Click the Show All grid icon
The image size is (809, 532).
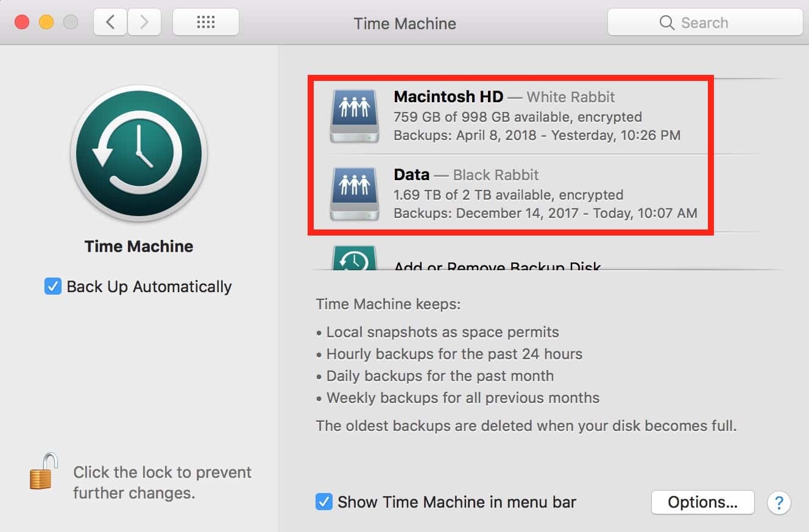(206, 23)
